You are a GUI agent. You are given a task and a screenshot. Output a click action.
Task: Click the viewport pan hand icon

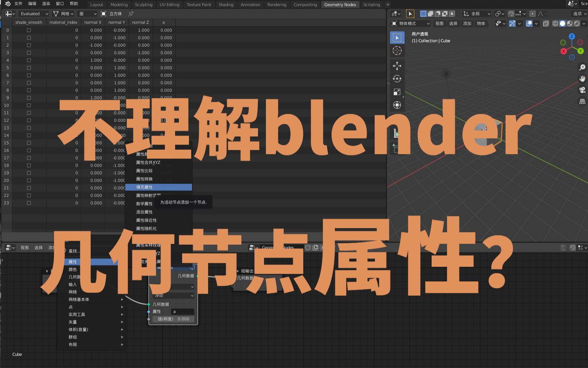point(582,78)
